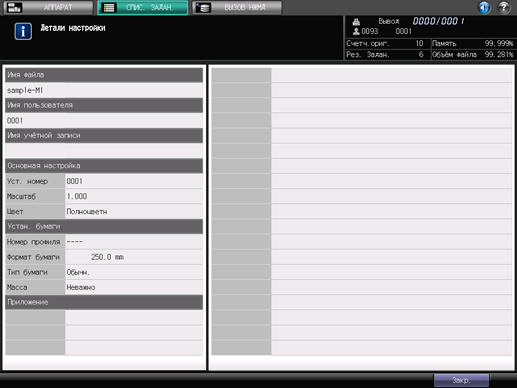Select the Имя файла header

pos(104,75)
